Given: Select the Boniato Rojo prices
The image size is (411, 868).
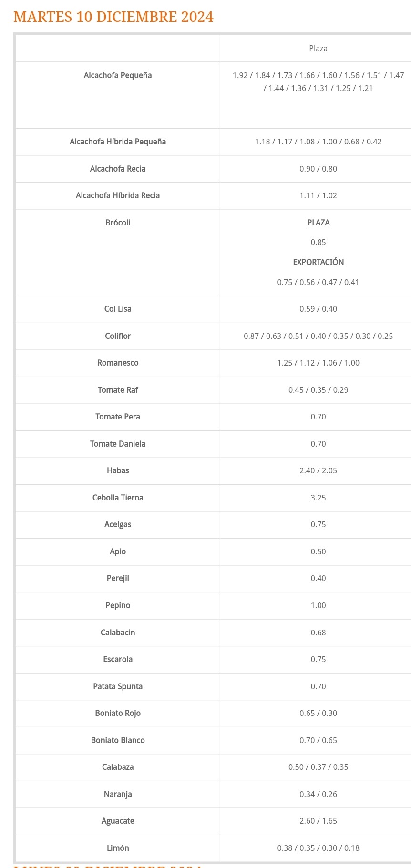Looking at the screenshot, I should tap(318, 713).
